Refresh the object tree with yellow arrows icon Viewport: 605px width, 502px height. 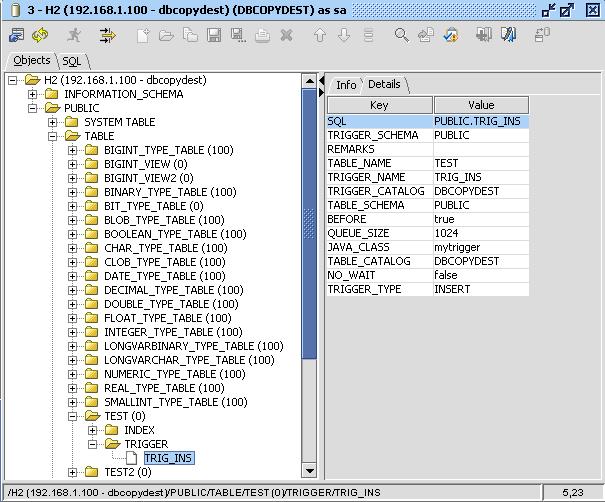(40, 35)
